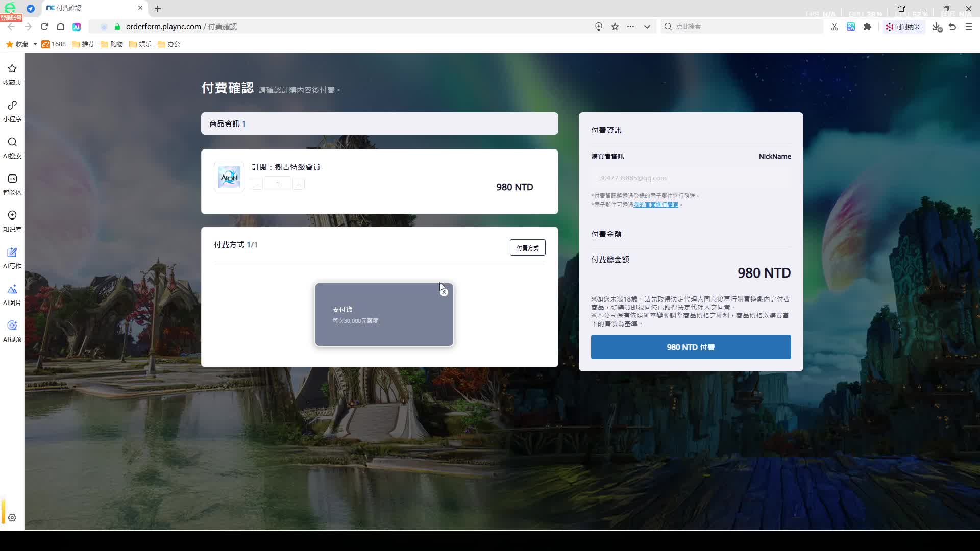
Task: Open the AI图片 tool
Action: 12,293
